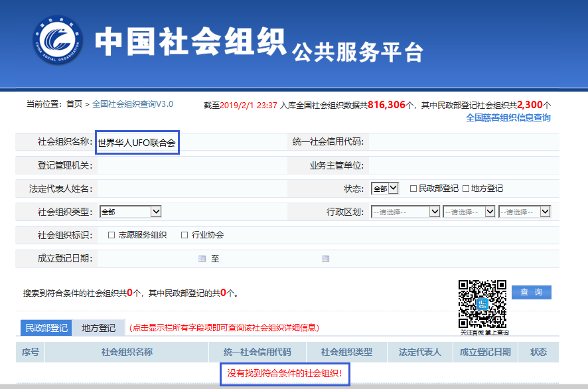Image resolution: width=588 pixels, height=389 pixels.
Task: Click the 社会组织名称 column header
Action: pos(127,352)
